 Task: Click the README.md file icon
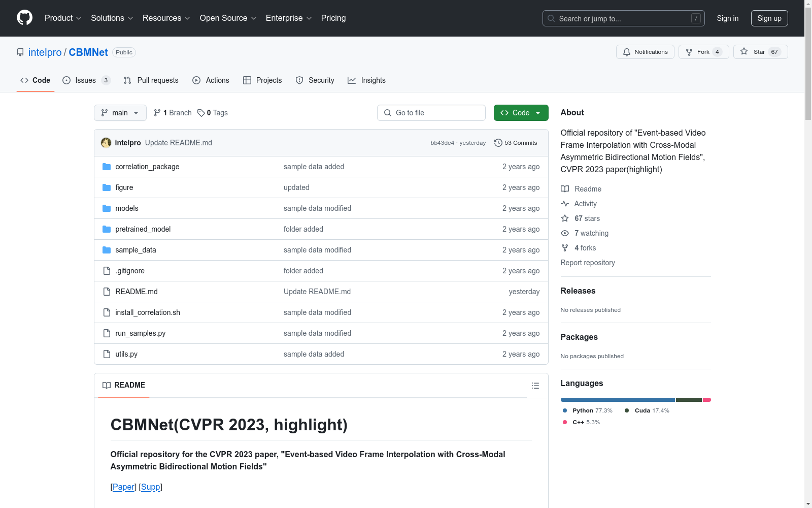107,292
